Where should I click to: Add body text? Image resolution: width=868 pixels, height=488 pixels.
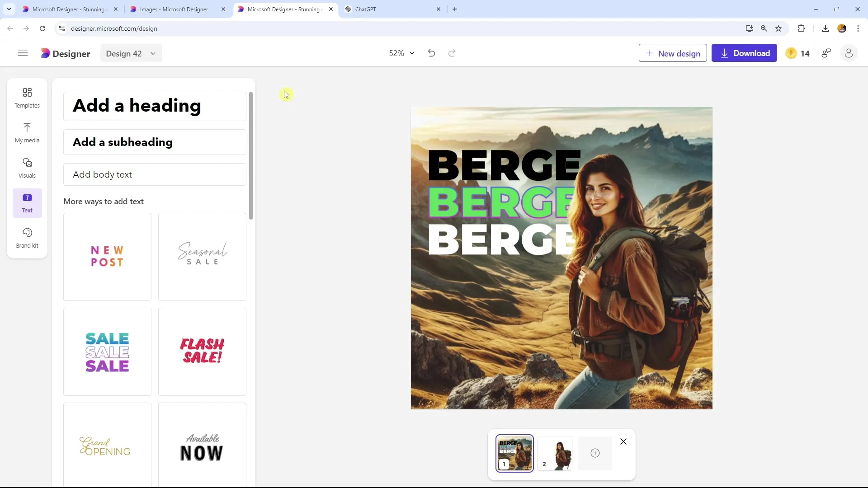point(155,174)
